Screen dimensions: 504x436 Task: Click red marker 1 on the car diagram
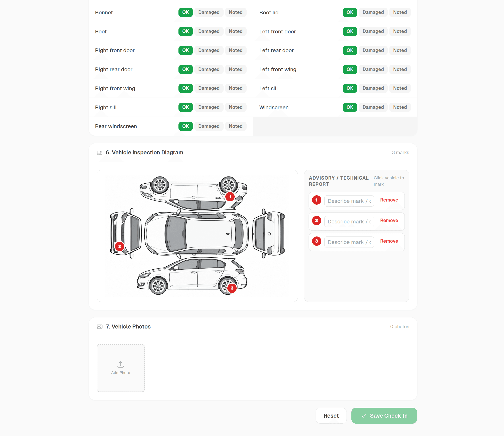(x=230, y=197)
